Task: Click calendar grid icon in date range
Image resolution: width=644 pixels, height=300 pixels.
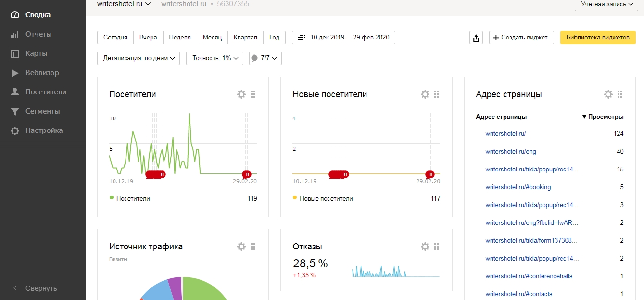Action: tap(302, 38)
